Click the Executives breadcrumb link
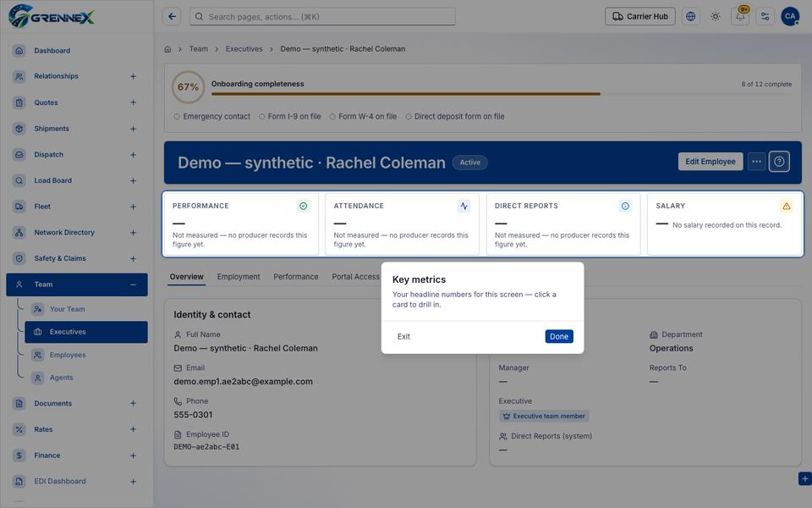This screenshot has width=812, height=508. tap(244, 49)
